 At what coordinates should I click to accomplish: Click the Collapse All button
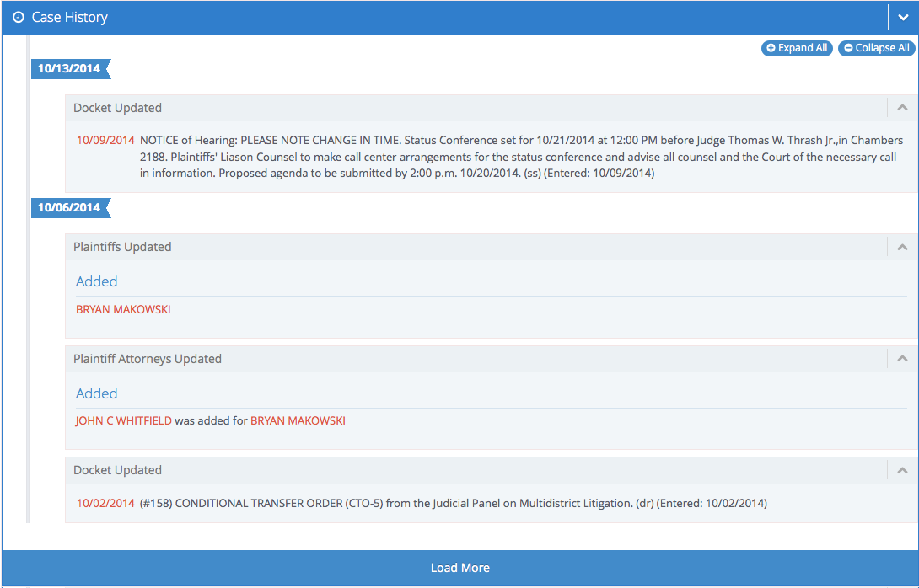[876, 48]
